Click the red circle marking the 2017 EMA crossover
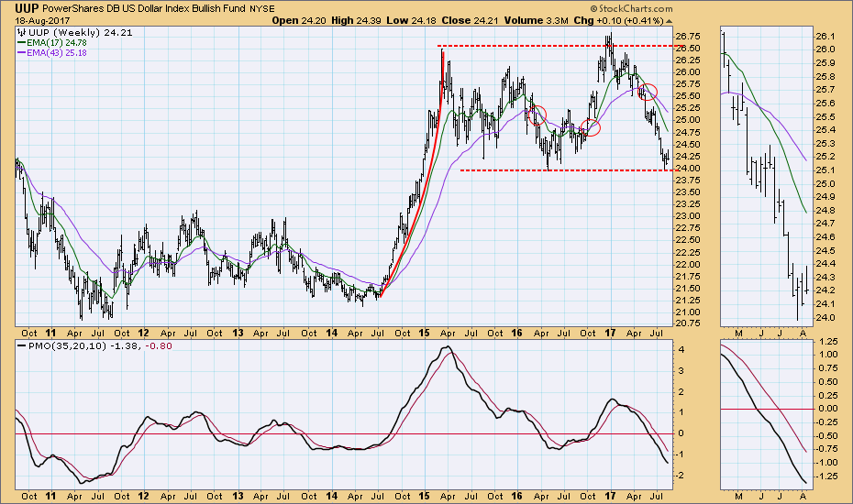The height and width of the screenshot is (504, 853). [x=648, y=92]
